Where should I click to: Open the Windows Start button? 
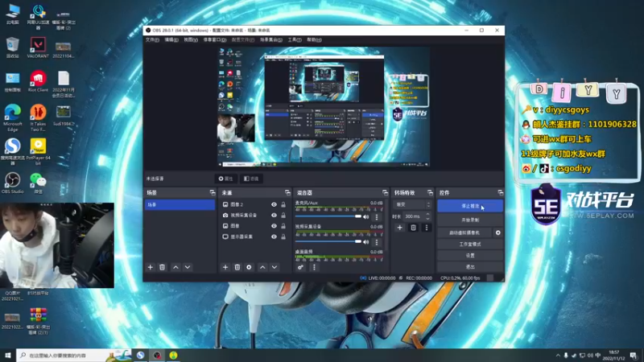click(x=8, y=356)
